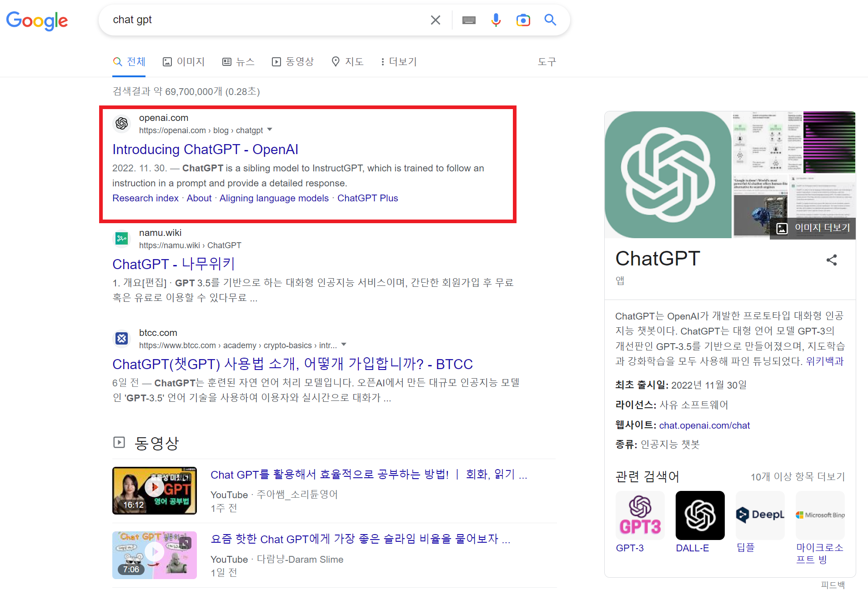Click the video section play icon near 동영상
This screenshot has width=868, height=595.
(119, 442)
